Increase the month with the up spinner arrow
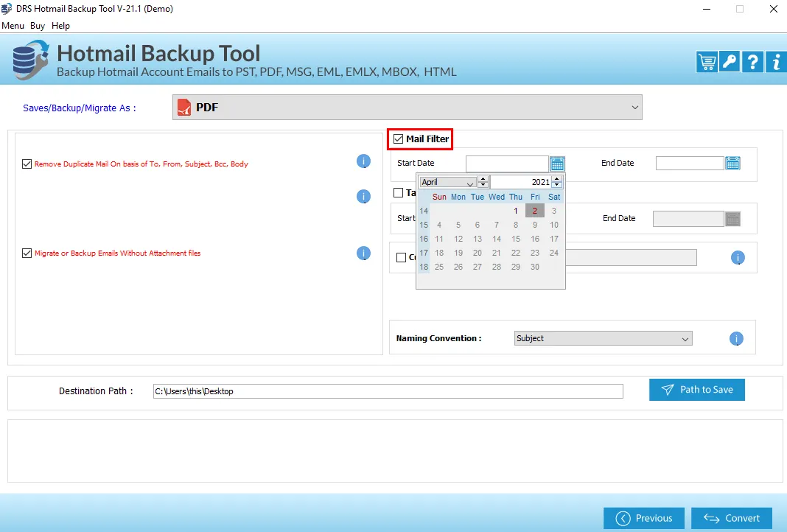Image resolution: width=787 pixels, height=532 pixels. click(483, 179)
